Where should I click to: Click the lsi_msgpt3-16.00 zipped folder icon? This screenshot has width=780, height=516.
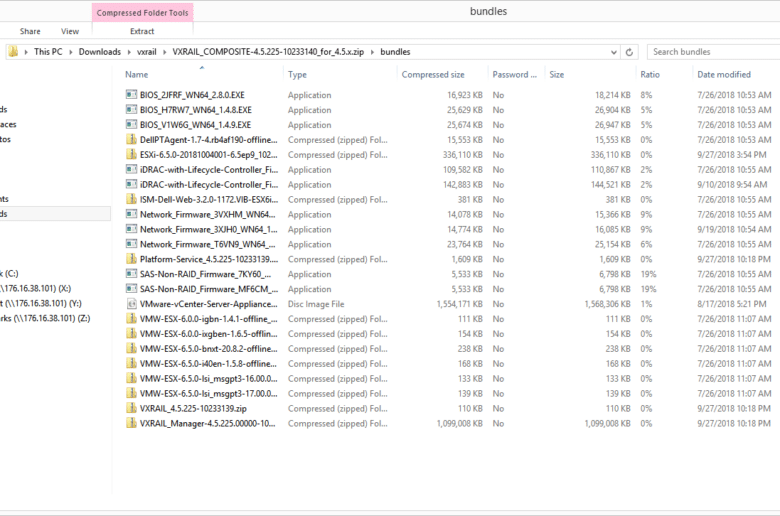[x=131, y=378]
